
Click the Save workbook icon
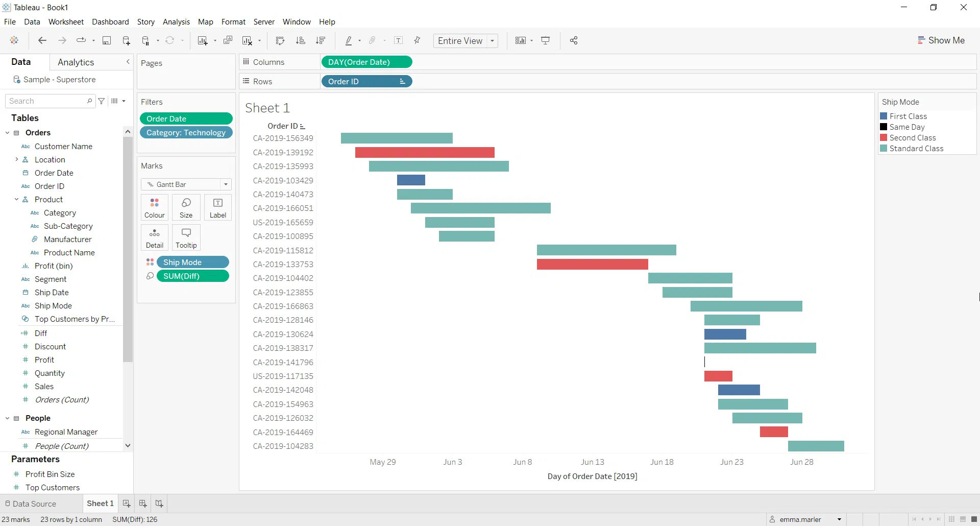[x=107, y=40]
